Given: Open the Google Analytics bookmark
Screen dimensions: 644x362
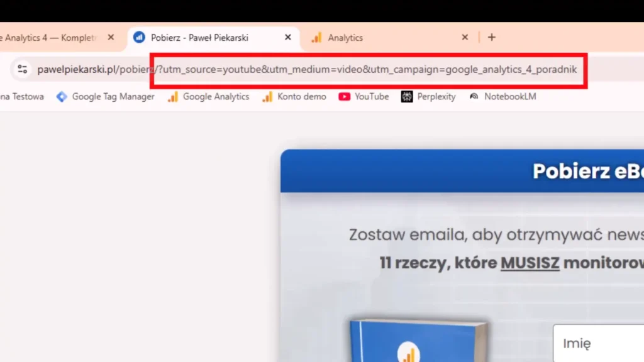Looking at the screenshot, I should pos(209,97).
